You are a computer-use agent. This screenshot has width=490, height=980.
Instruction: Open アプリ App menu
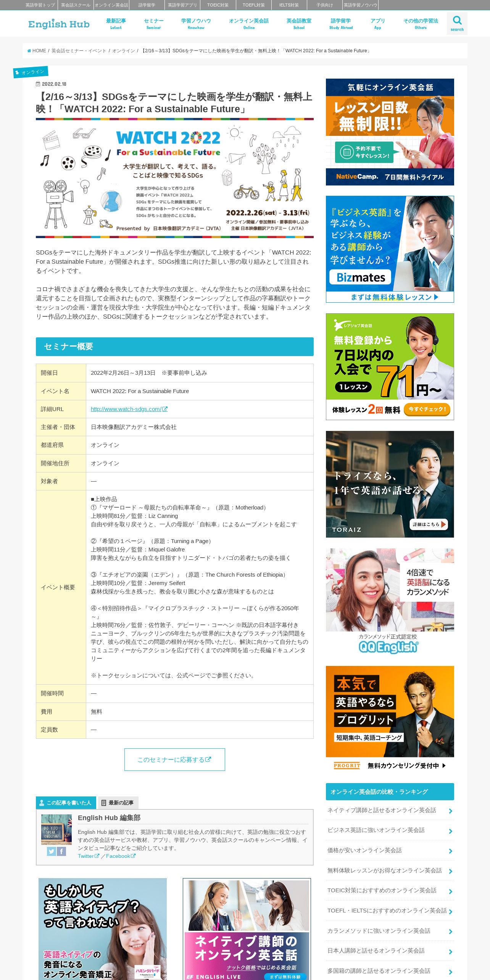click(x=377, y=24)
